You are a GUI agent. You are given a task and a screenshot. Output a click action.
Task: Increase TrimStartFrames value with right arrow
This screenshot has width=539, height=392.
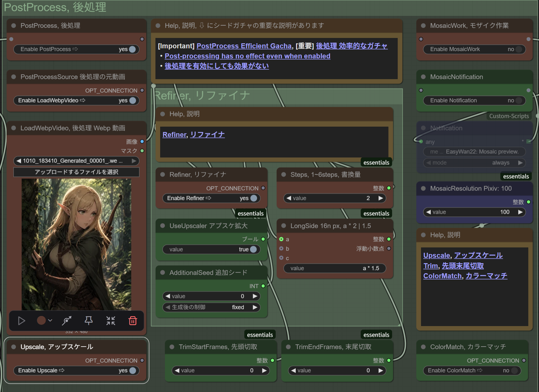coord(264,370)
